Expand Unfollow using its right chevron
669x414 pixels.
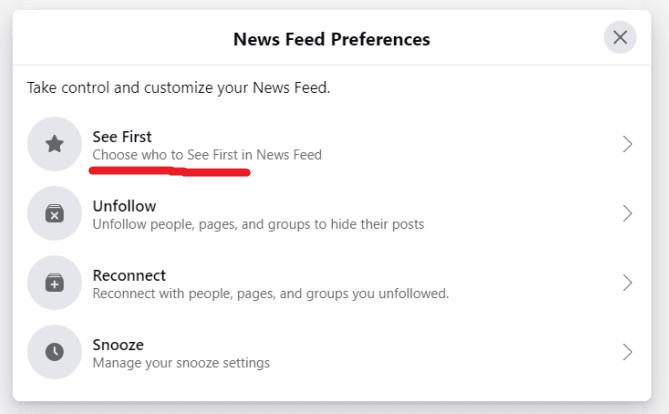[627, 214]
